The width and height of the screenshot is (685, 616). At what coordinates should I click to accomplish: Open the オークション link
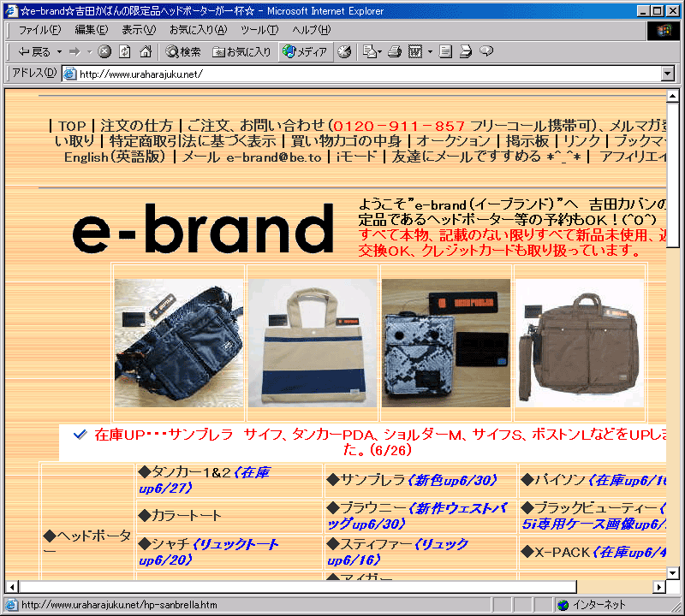click(x=454, y=141)
